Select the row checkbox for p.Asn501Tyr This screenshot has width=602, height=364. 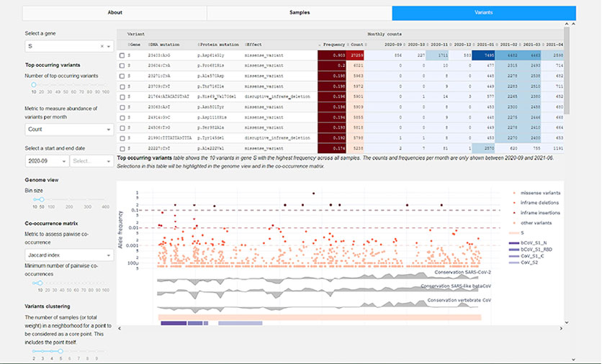tap(122, 107)
